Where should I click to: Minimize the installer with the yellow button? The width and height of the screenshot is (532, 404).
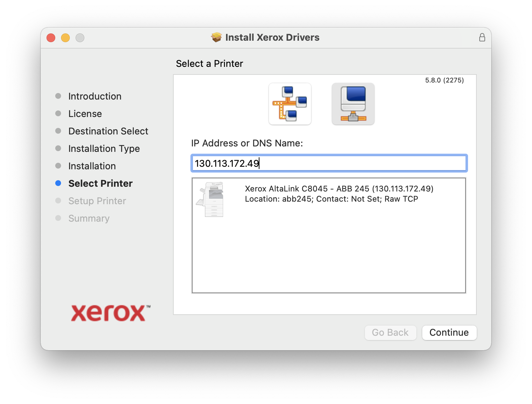click(65, 38)
